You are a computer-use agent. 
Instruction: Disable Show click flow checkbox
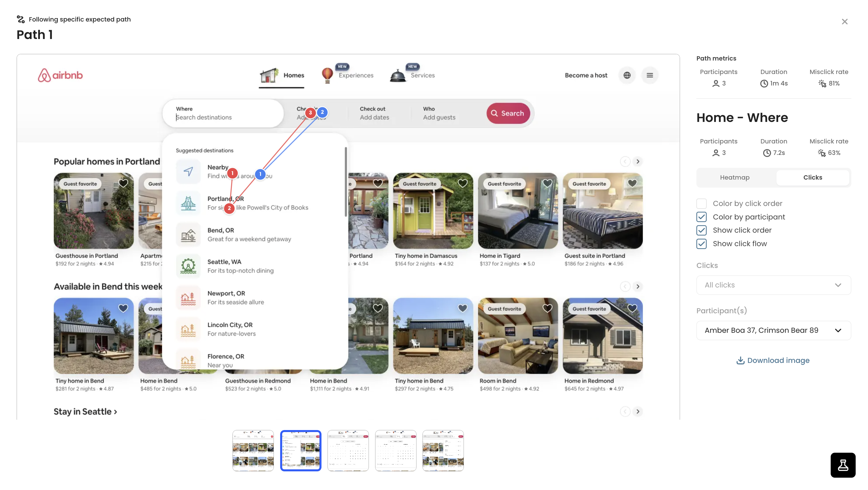click(701, 244)
